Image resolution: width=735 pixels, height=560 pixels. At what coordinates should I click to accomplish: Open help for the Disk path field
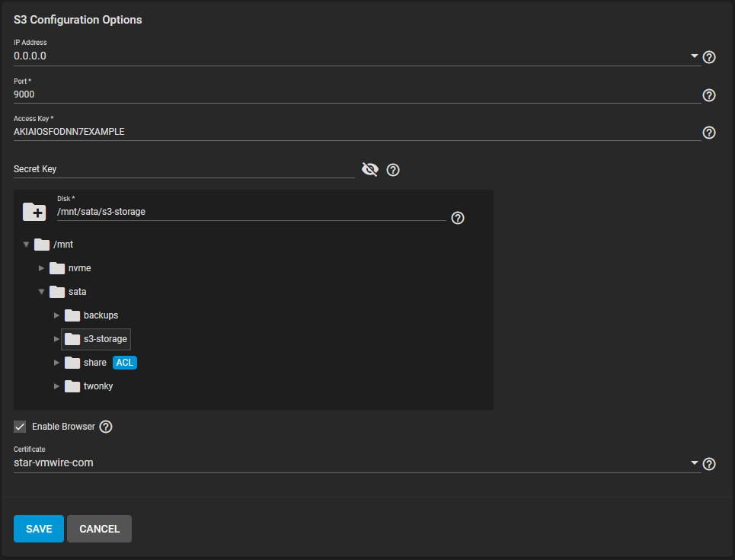point(458,218)
